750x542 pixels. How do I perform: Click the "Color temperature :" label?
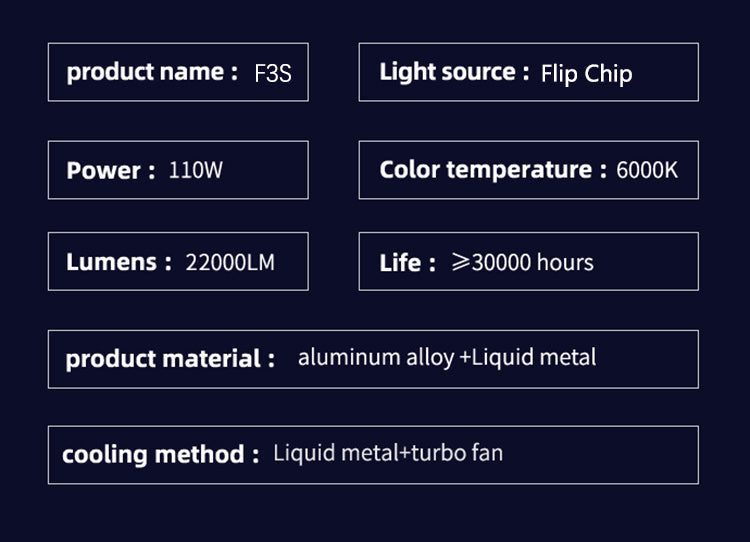pyautogui.click(x=493, y=170)
